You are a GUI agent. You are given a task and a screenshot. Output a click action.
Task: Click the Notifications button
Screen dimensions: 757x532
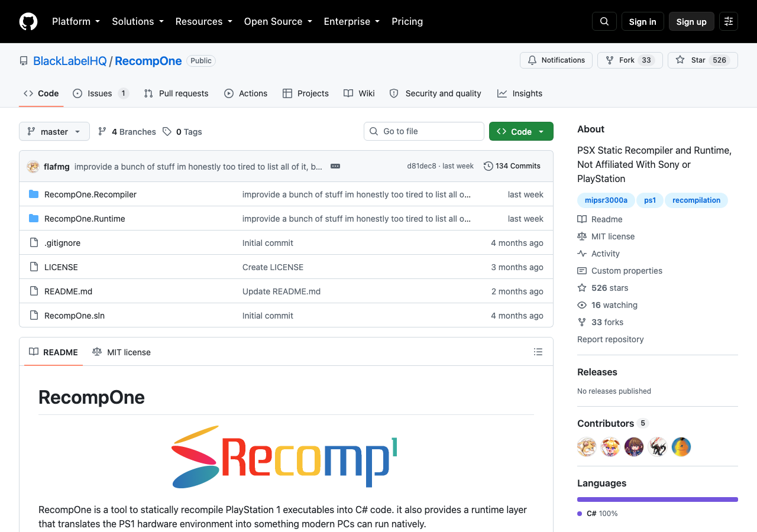click(556, 60)
